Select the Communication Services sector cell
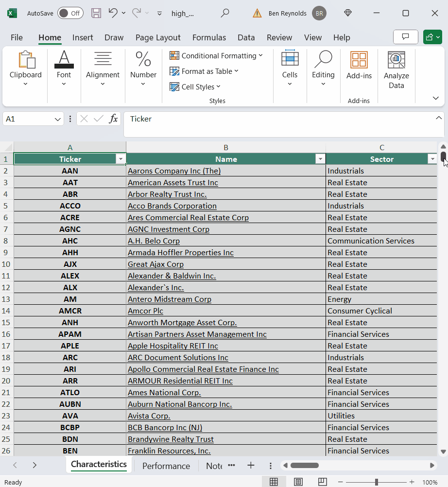The image size is (448, 487). coord(381,241)
